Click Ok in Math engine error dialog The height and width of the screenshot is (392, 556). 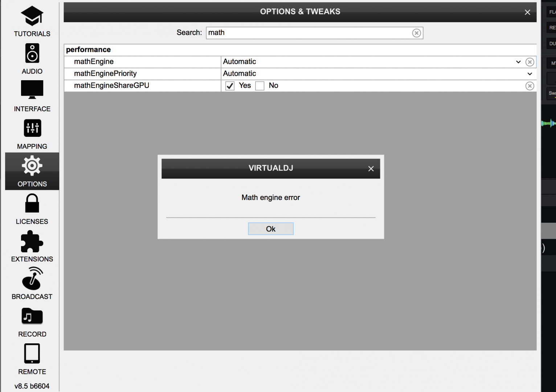[x=271, y=229]
